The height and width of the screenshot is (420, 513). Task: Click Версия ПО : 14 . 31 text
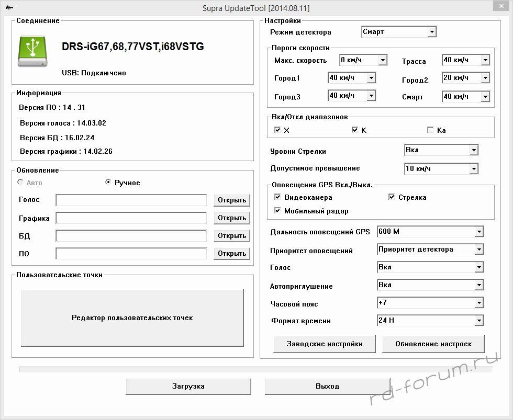(x=52, y=107)
